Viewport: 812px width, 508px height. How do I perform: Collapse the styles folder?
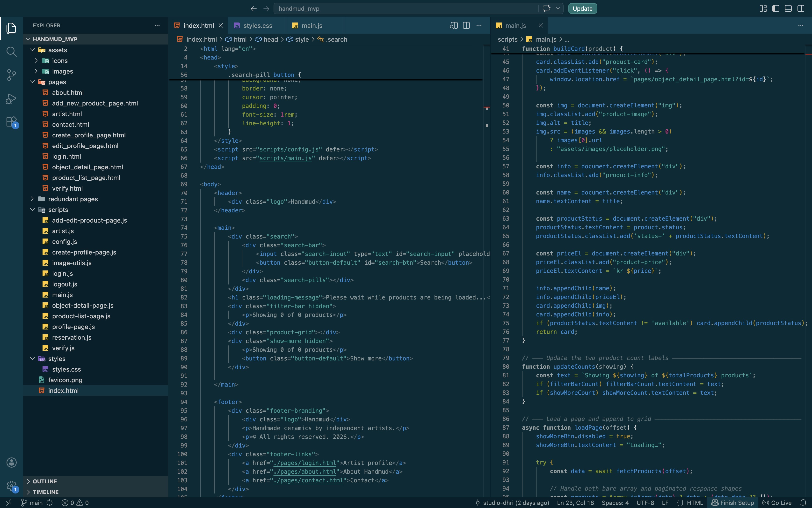pyautogui.click(x=32, y=359)
